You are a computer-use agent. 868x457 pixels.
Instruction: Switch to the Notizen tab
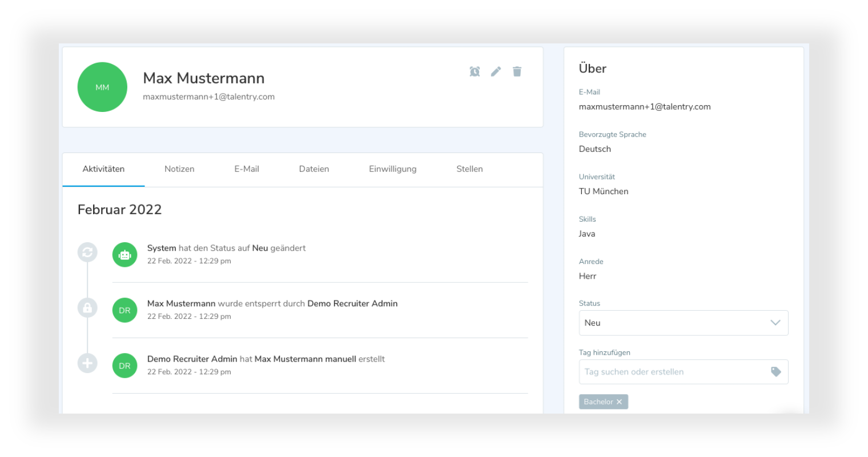pos(179,169)
